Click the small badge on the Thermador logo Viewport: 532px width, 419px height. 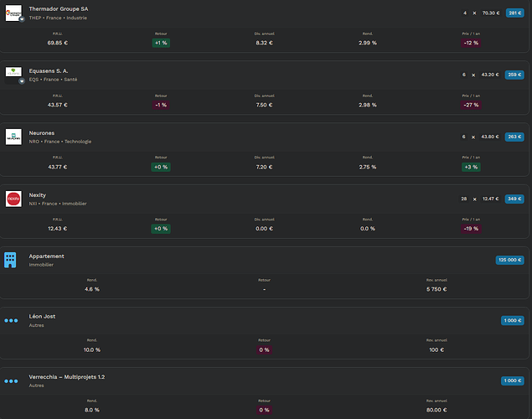22,19
